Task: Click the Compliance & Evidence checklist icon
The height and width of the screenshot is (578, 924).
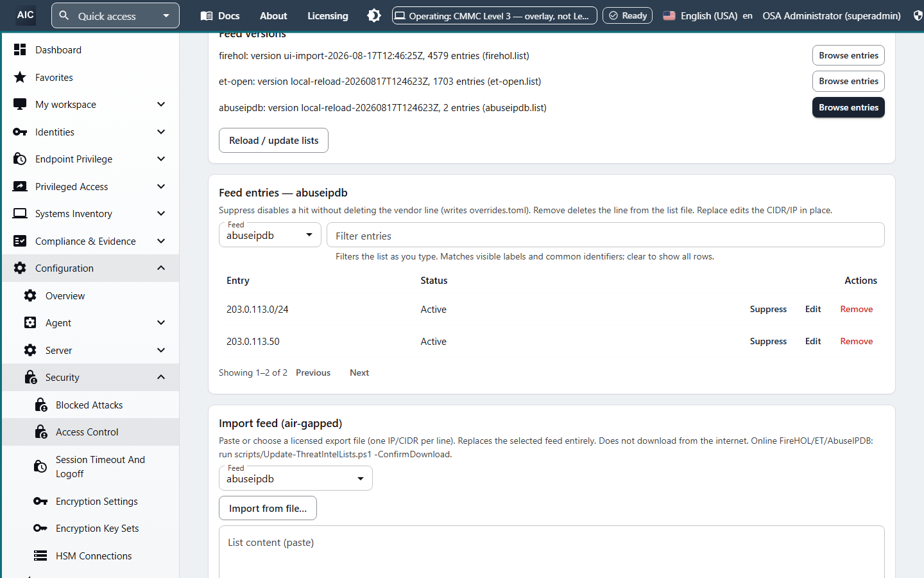Action: point(20,241)
